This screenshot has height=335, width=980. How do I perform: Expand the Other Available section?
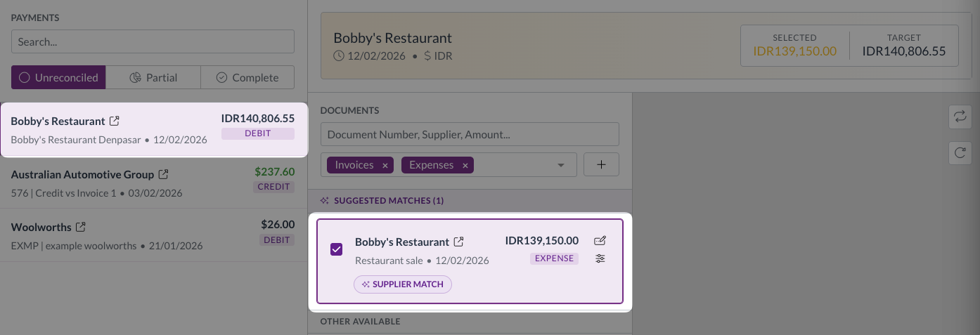coord(360,322)
